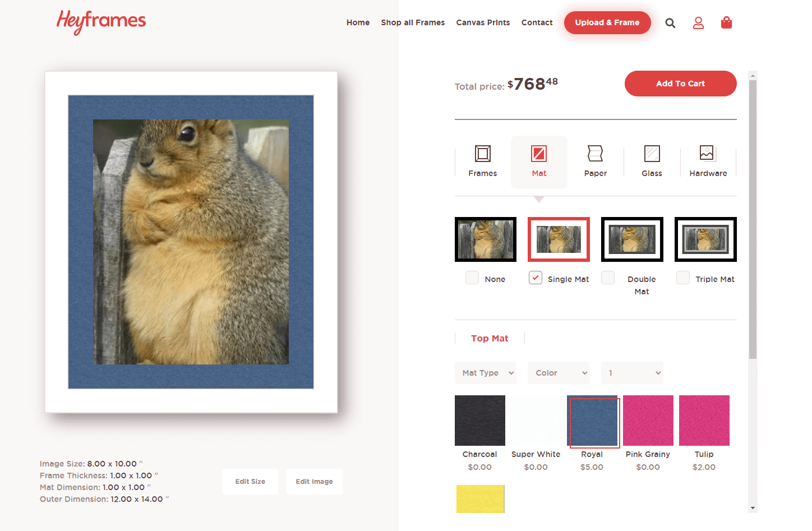
Task: Open the shopping bag cart icon
Action: (x=726, y=22)
